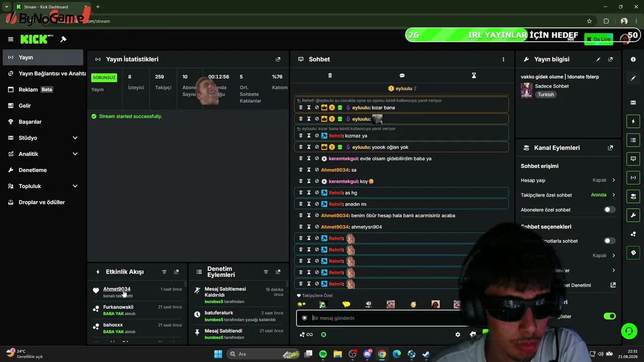This screenshot has width=644, height=362.
Task: Click the lightning bolt icon in right sidebar
Action: pyautogui.click(x=633, y=121)
